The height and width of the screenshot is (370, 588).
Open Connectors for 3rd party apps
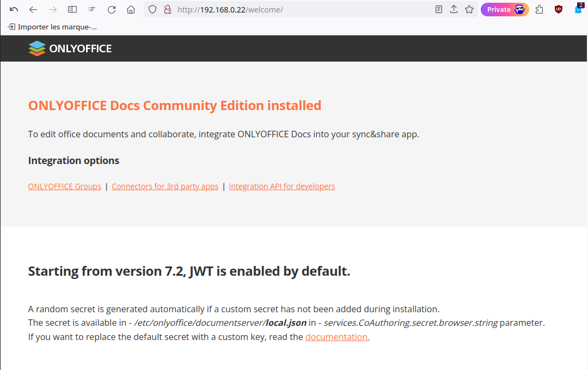point(165,186)
